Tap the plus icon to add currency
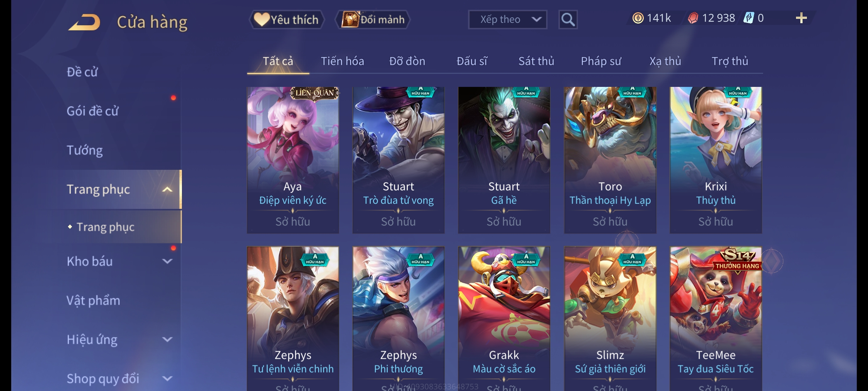 [x=801, y=18]
